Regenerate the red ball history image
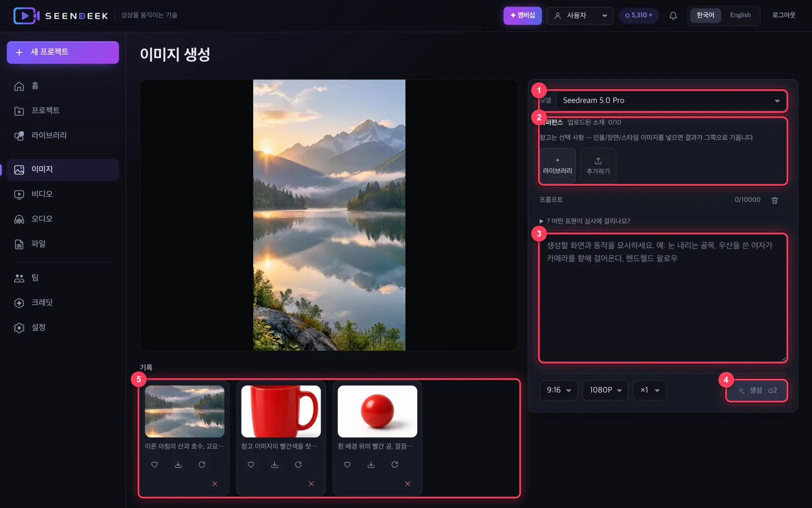This screenshot has height=508, width=812. (395, 464)
